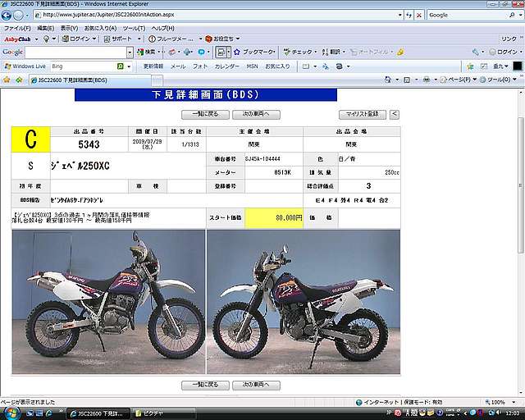Click the bottom 次の車両へ button

pos(256,385)
